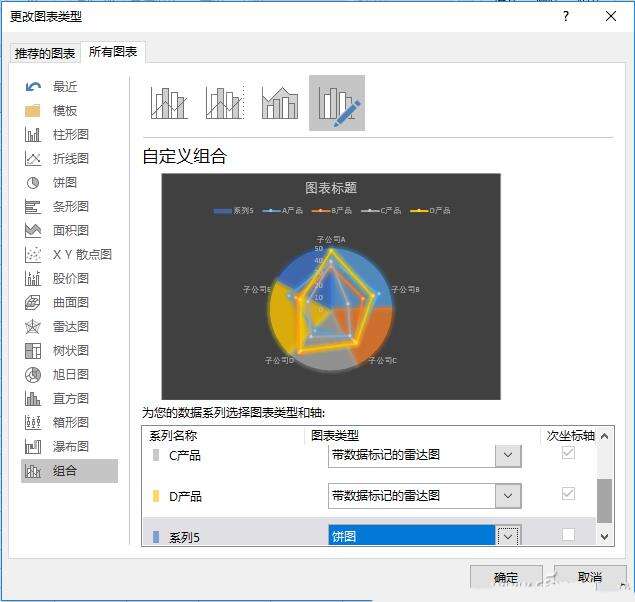Toggle secondary axis checkbox for D产品
Image resolution: width=635 pixels, height=602 pixels.
tap(568, 493)
